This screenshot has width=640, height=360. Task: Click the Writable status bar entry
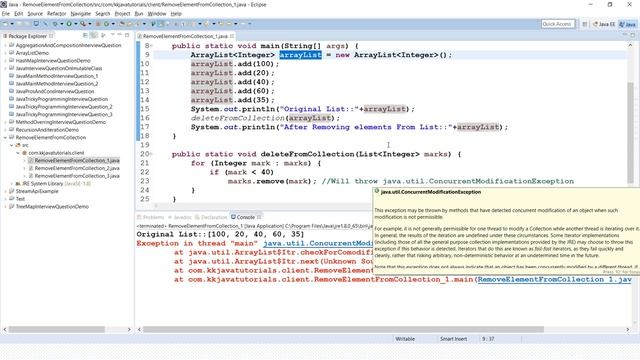point(405,339)
